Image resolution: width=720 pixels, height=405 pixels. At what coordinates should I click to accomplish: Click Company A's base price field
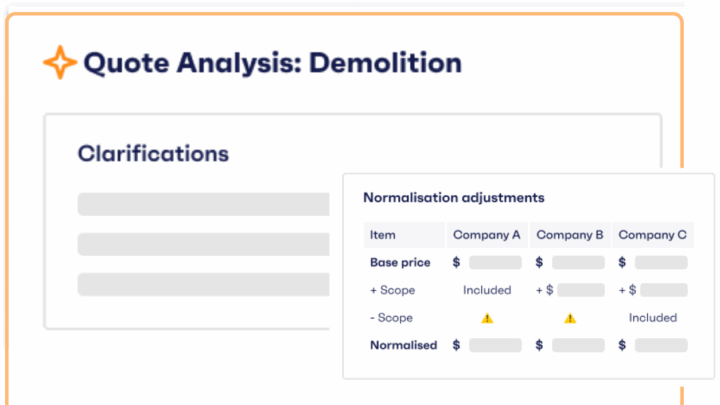pyautogui.click(x=495, y=263)
